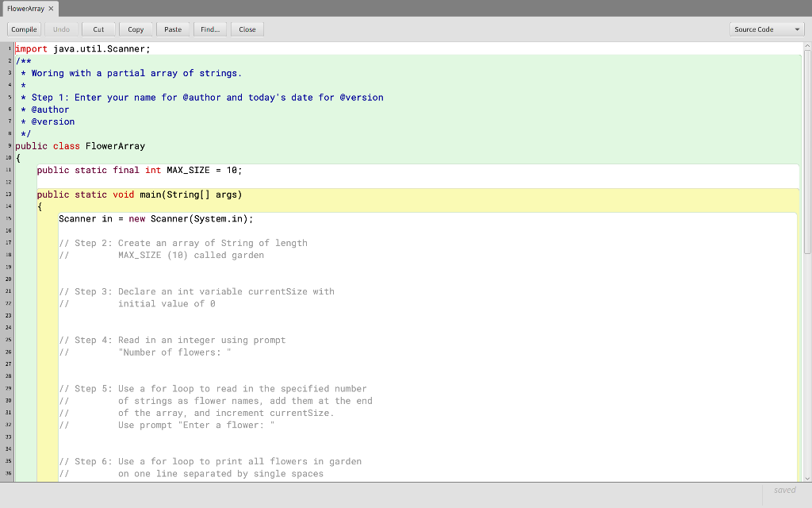
Task: Click the Undo button
Action: click(61, 29)
